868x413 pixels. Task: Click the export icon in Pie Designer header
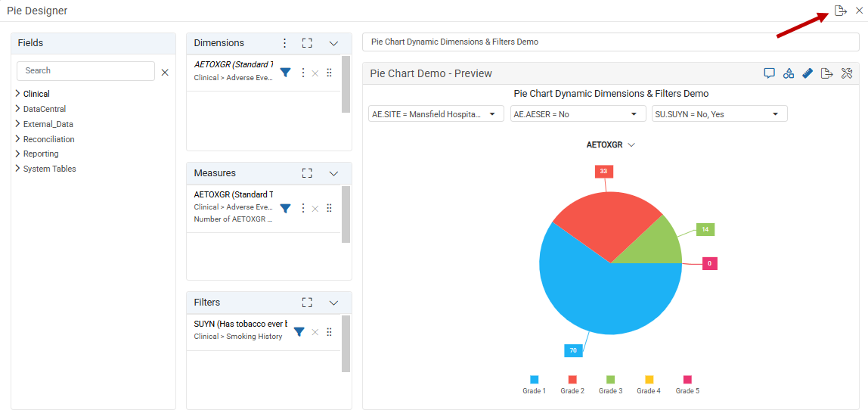pos(840,11)
